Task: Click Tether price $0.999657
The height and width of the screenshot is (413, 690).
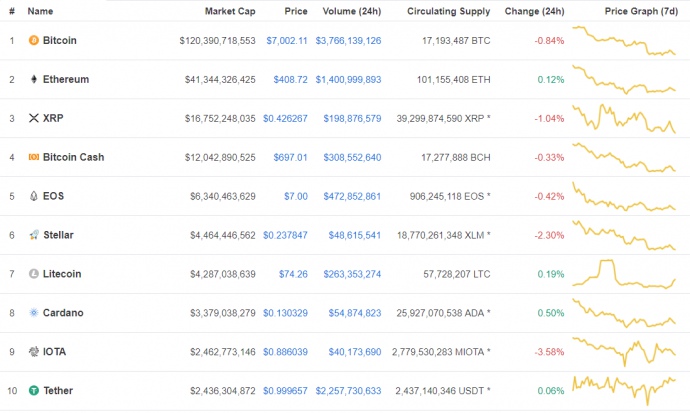Action: (x=285, y=391)
